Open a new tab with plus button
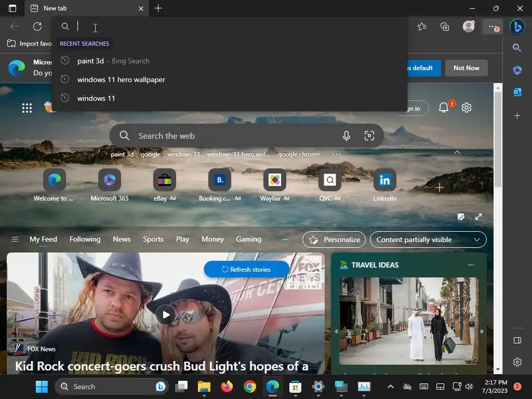Viewport: 532px width, 399px height. pos(158,8)
